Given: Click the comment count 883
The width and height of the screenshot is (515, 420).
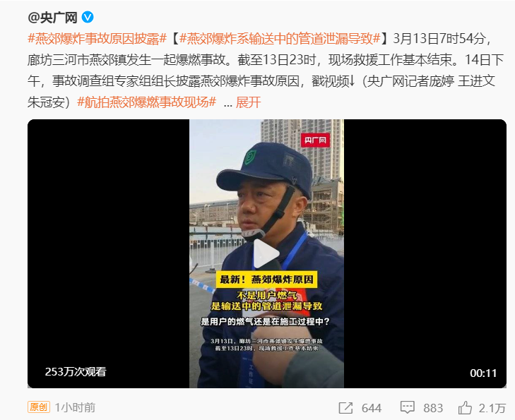Looking at the screenshot, I should click(x=433, y=408).
